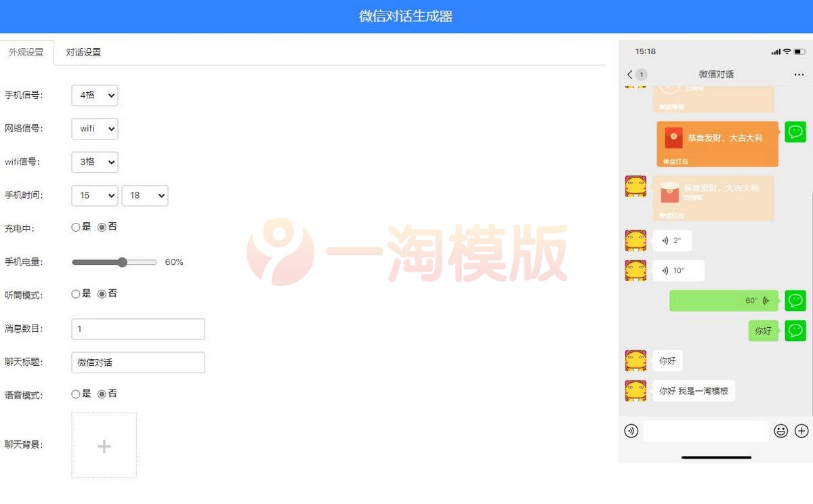
Task: Click yellow avatar beside 我是一淘模板 message
Action: [x=635, y=391]
